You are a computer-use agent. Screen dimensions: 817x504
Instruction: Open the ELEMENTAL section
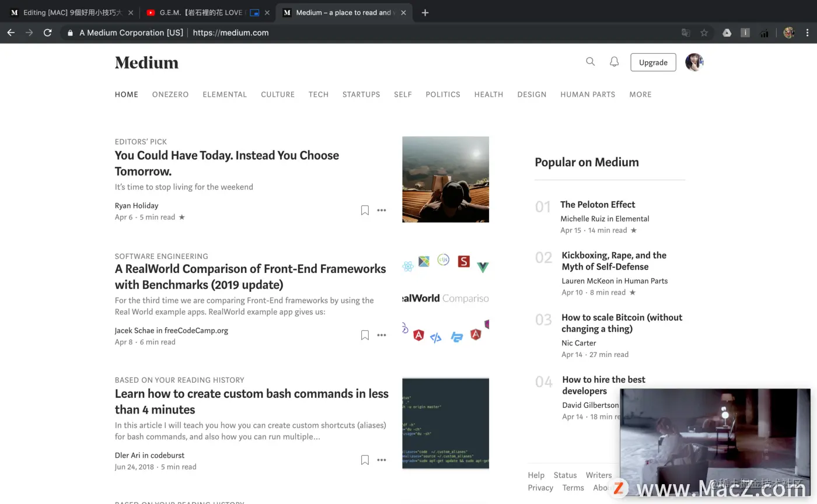tap(225, 94)
